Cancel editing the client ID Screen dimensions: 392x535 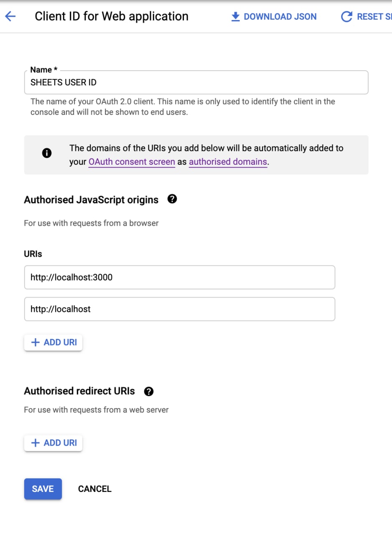(x=95, y=489)
